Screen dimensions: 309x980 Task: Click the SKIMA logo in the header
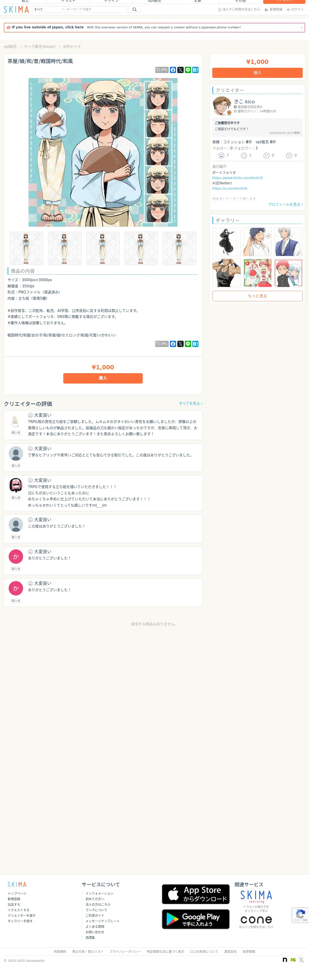coord(16,9)
